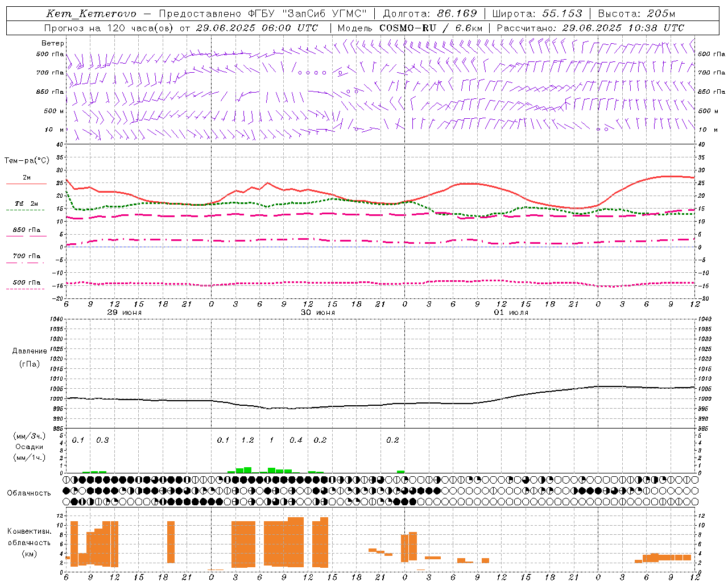Click the Осадки precipitation label
728x582 pixels.
pyautogui.click(x=29, y=447)
